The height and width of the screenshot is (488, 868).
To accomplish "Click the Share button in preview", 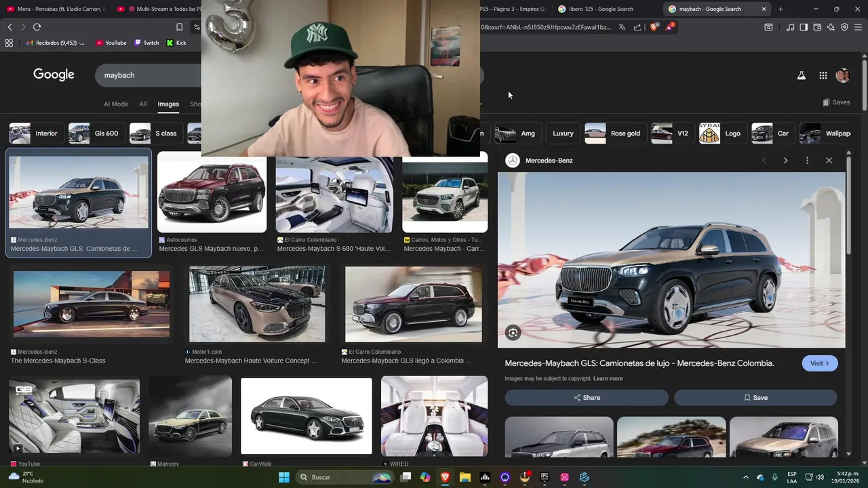I will (x=587, y=398).
